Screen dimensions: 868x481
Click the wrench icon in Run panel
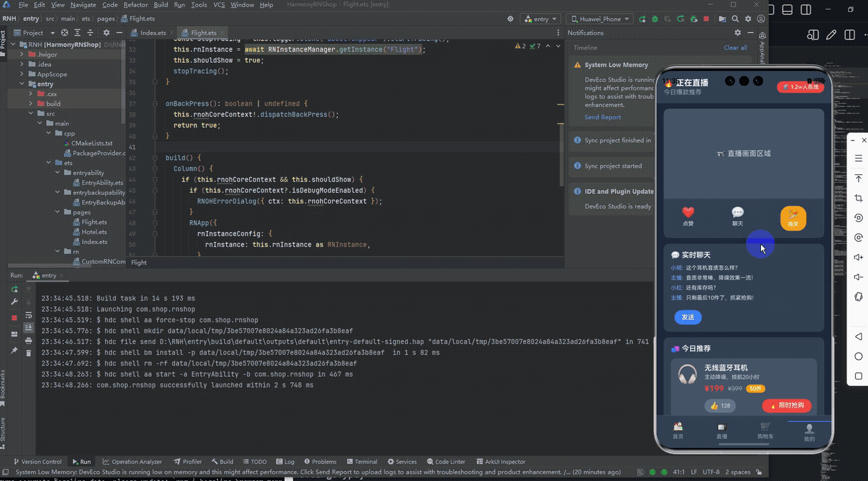[15, 301]
